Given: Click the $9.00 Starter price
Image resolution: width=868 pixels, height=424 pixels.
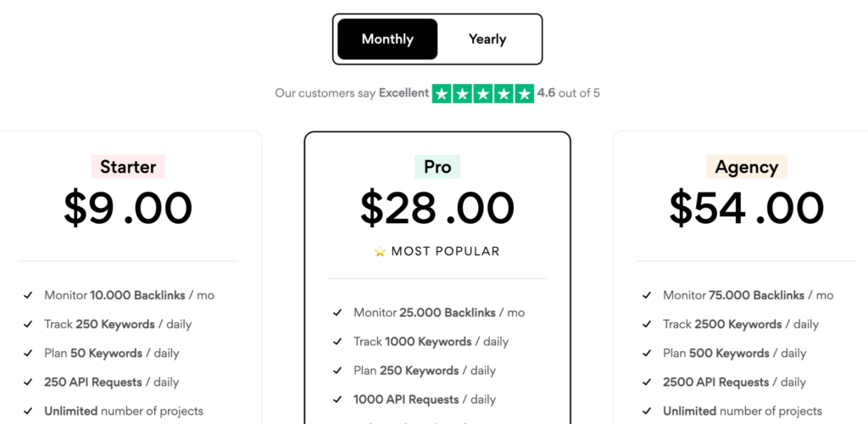Looking at the screenshot, I should (x=128, y=209).
